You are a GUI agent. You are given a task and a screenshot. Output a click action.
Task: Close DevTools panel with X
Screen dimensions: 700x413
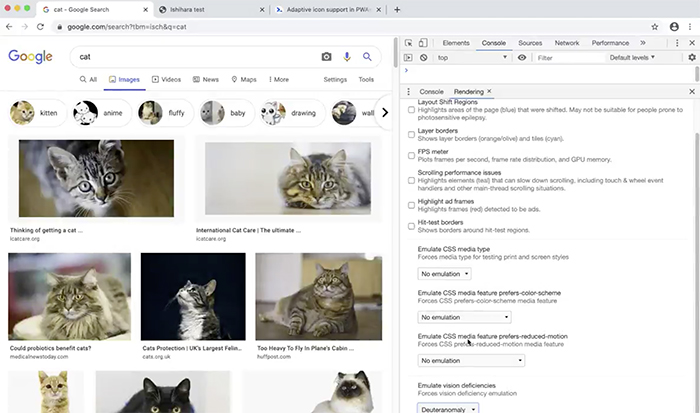coord(692,43)
